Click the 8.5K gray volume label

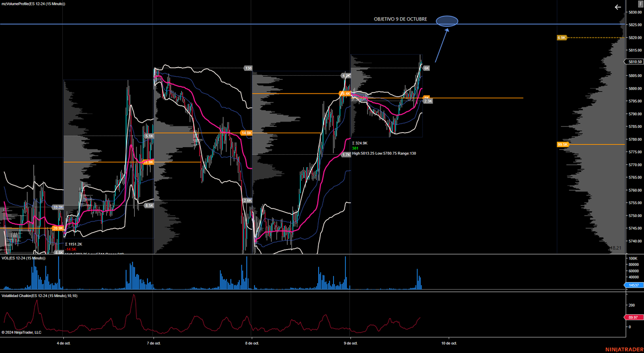(149, 205)
